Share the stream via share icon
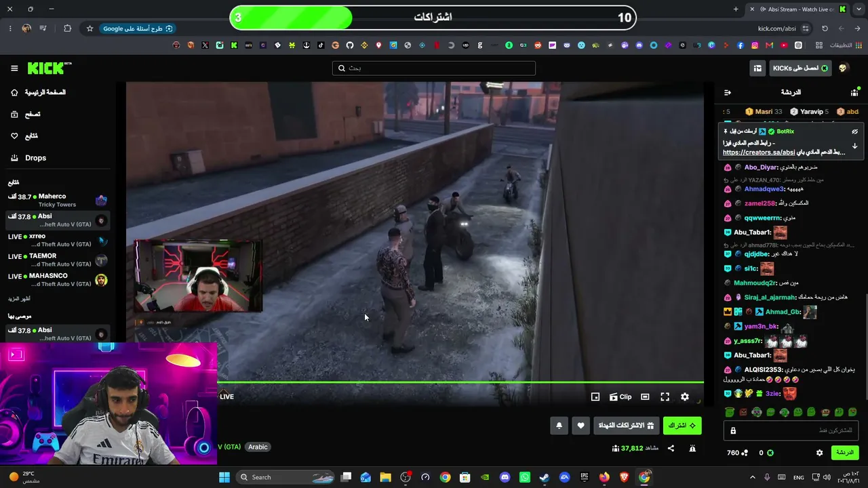Image resolution: width=868 pixels, height=488 pixels. tap(671, 448)
